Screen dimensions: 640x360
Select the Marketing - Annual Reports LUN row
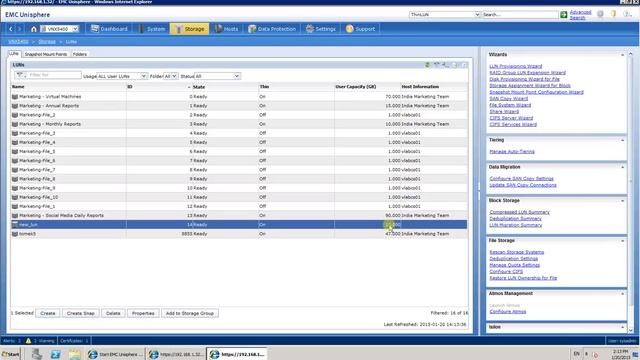tap(239, 106)
